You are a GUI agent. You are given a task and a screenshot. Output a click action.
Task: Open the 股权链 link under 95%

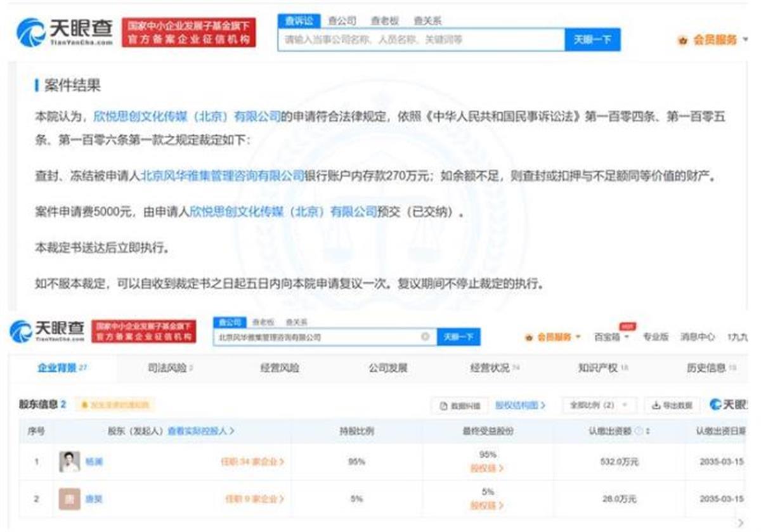point(487,469)
